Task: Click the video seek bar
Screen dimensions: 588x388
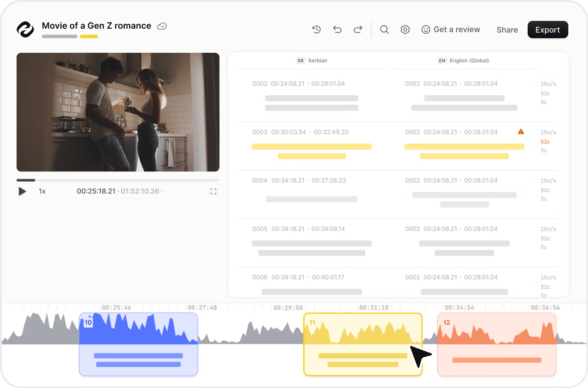Action: [118, 180]
